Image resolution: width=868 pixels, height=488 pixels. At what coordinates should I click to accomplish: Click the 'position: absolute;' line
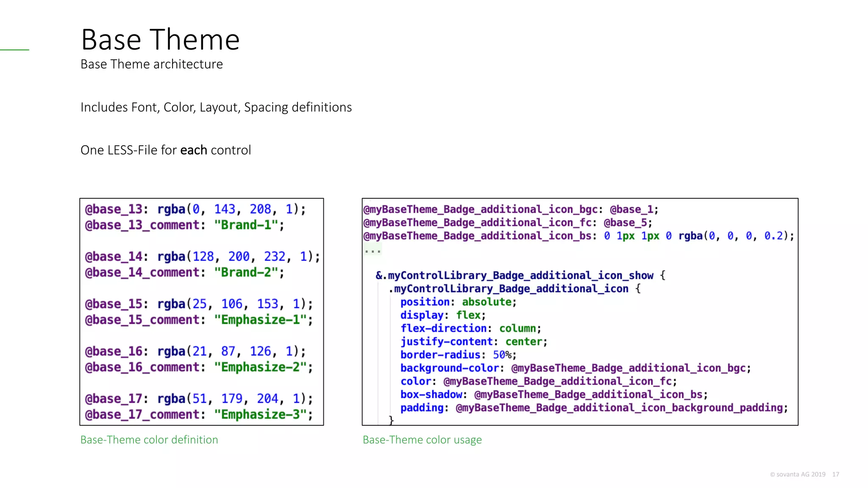tap(459, 302)
